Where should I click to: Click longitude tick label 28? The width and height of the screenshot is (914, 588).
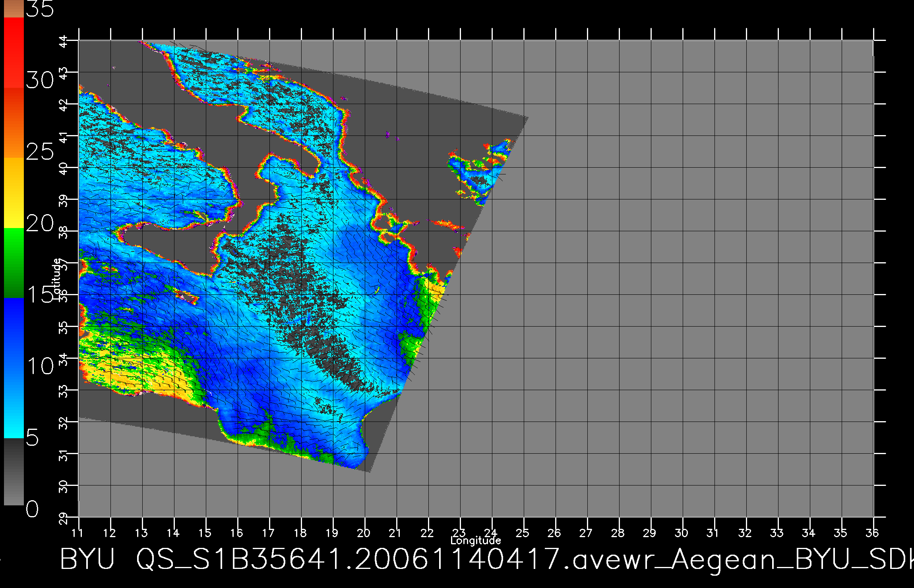(618, 533)
